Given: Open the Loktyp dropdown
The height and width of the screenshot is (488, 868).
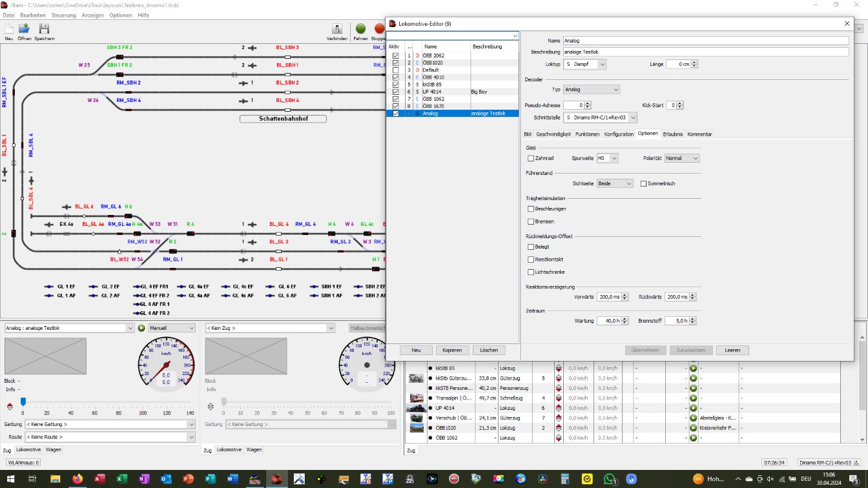Looking at the screenshot, I should coord(585,65).
